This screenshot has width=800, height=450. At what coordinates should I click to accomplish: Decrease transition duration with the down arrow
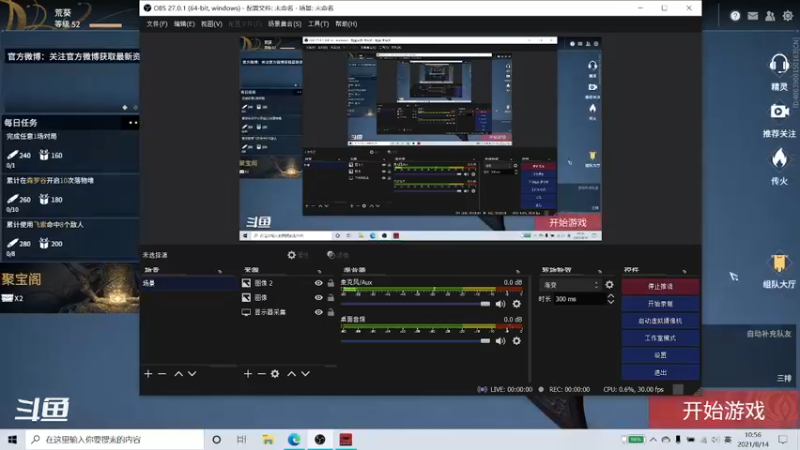click(611, 302)
